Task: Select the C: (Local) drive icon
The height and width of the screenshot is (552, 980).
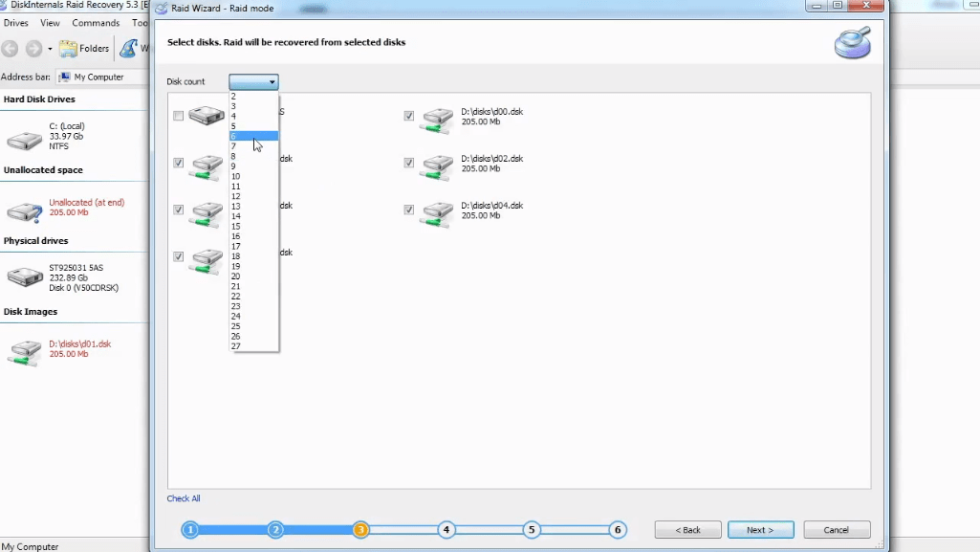Action: coord(24,140)
